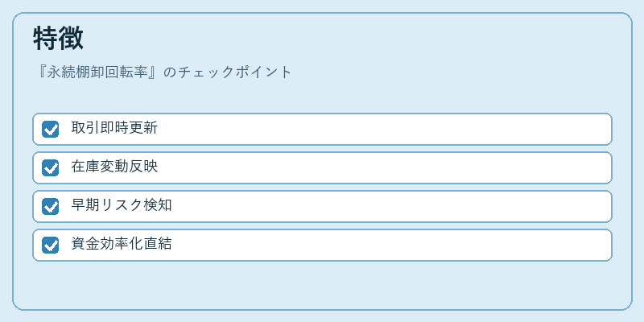Select the 資金効率化直結 row's blank white area
This screenshot has width=644, height=322.
390,245
